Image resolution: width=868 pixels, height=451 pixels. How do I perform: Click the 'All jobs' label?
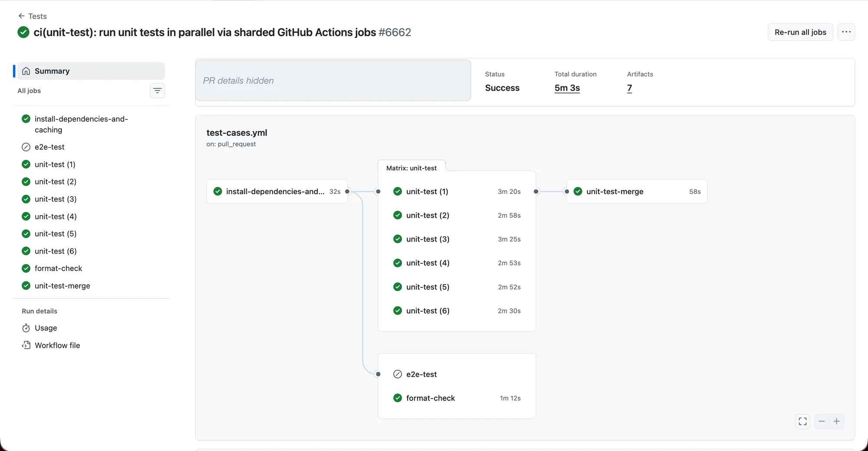coord(29,91)
